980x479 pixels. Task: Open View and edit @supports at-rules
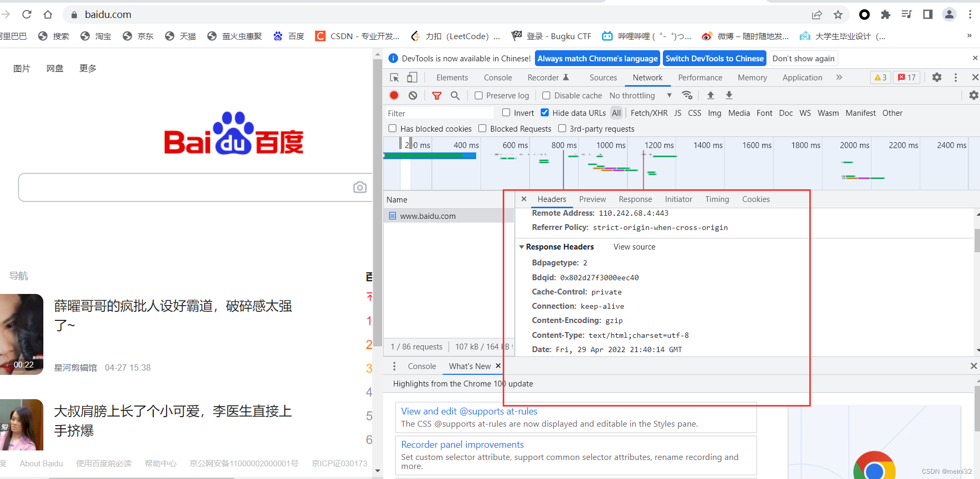(x=469, y=411)
